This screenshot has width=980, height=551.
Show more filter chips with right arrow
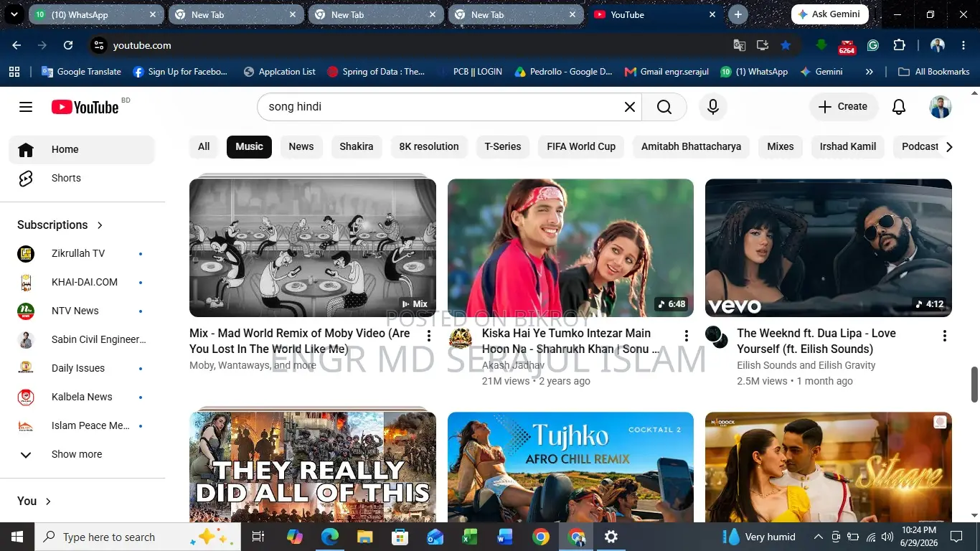[x=949, y=146]
